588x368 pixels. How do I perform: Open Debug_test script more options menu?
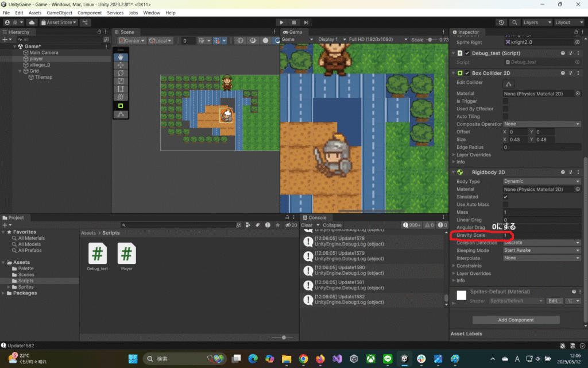(578, 53)
